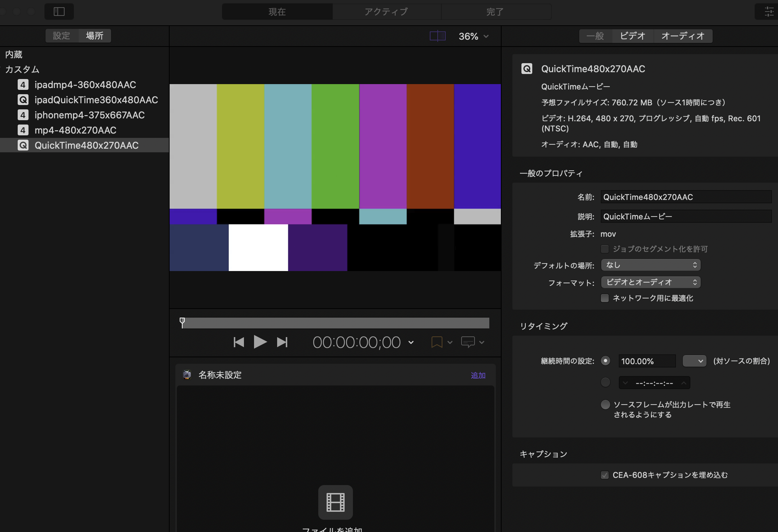Click the captions speech bubble icon
The width and height of the screenshot is (778, 532).
(468, 342)
